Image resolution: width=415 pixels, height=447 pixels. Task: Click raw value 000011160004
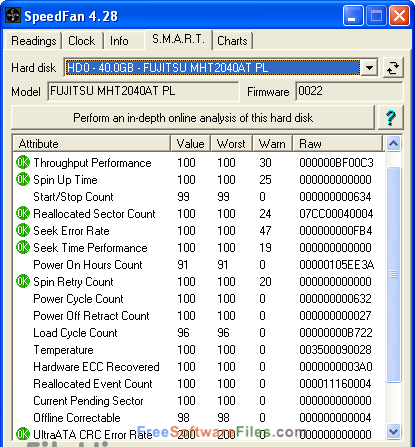[x=335, y=383]
